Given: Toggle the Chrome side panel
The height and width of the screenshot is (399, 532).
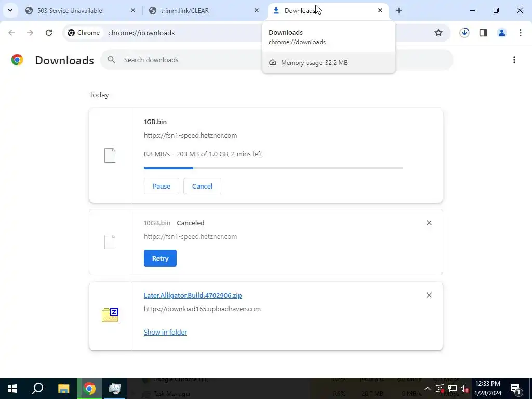Looking at the screenshot, I should tap(483, 33).
